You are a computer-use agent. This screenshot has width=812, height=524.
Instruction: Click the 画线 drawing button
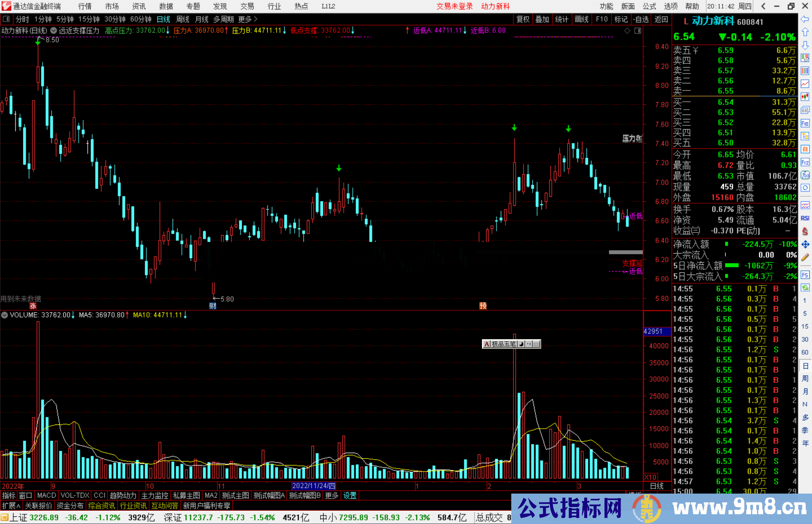582,19
